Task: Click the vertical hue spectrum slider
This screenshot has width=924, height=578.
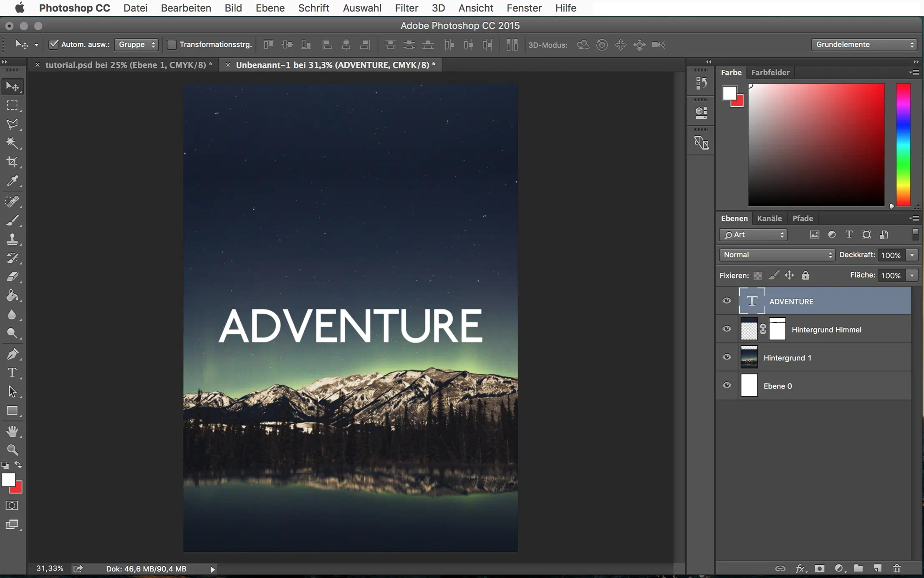Action: [x=903, y=144]
